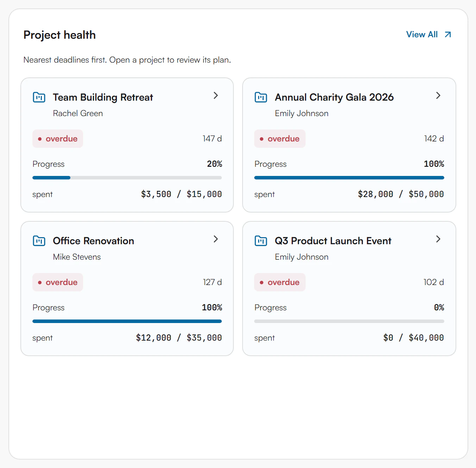Viewport: 476px width, 468px height.
Task: Click the $28,000 / $50,000 spent amount
Action: click(401, 194)
